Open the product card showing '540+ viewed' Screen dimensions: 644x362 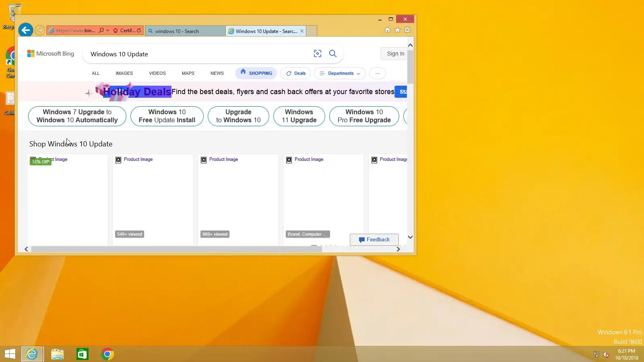[153, 200]
